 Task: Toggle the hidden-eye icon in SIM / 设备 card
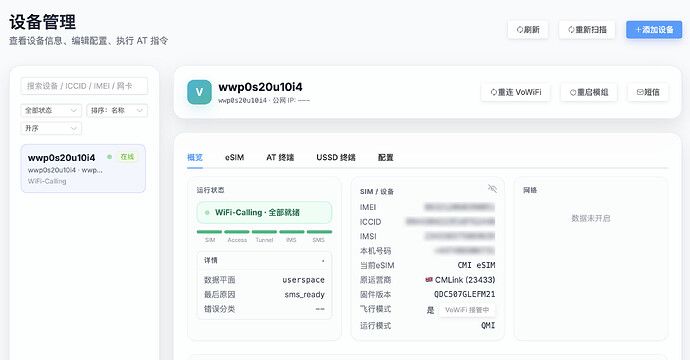(492, 188)
